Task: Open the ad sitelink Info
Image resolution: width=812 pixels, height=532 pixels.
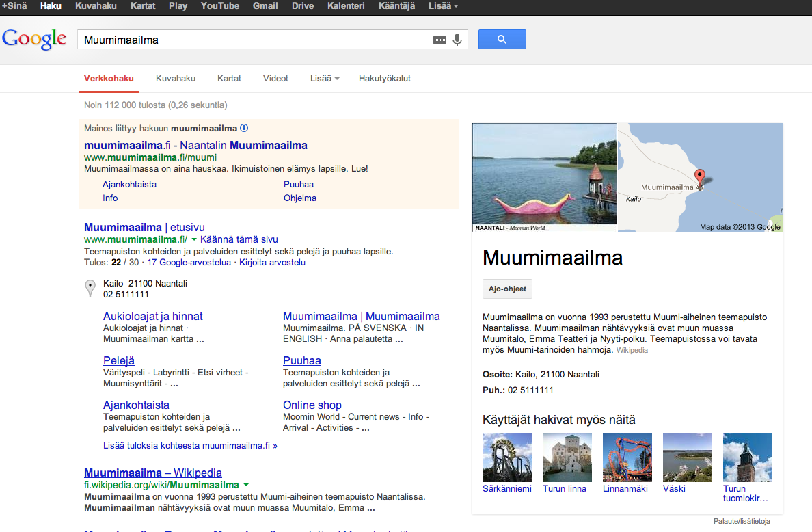Action: click(x=110, y=198)
